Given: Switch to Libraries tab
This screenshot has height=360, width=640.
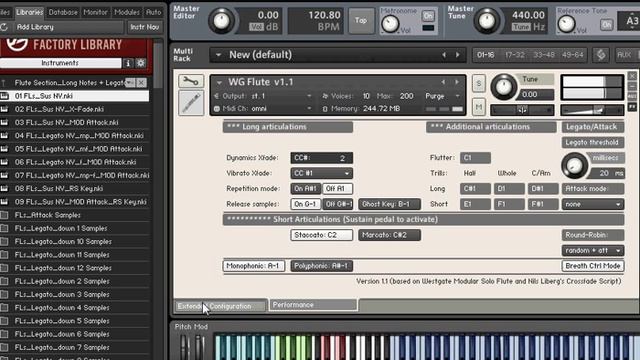Looking at the screenshot, I should point(29,12).
